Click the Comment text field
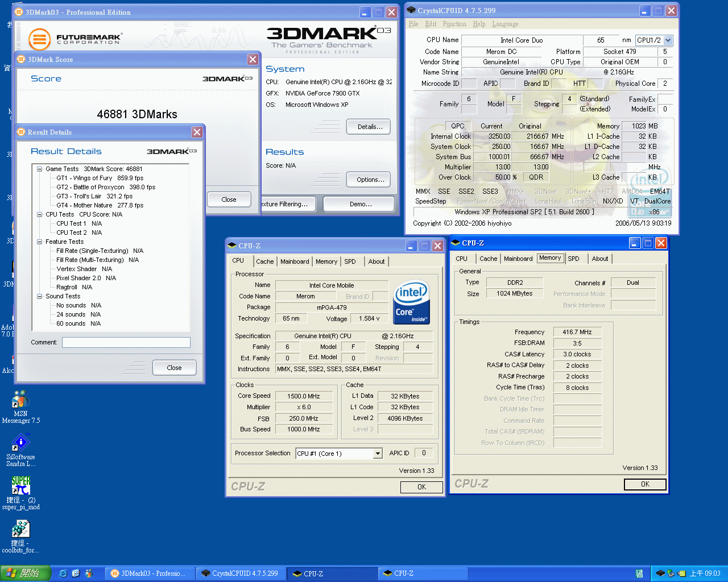This screenshot has width=728, height=582. pyautogui.click(x=126, y=342)
